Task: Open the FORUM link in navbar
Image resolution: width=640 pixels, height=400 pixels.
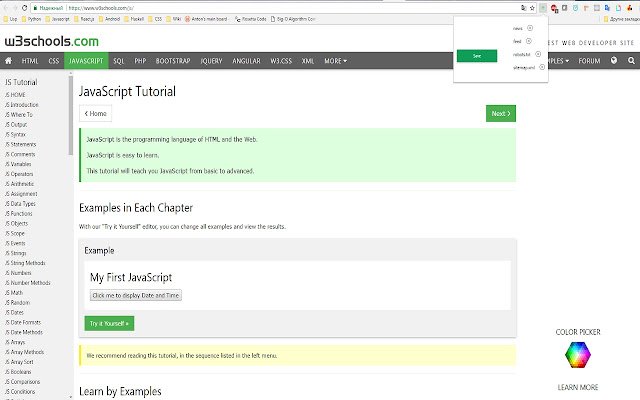Action: click(x=589, y=60)
